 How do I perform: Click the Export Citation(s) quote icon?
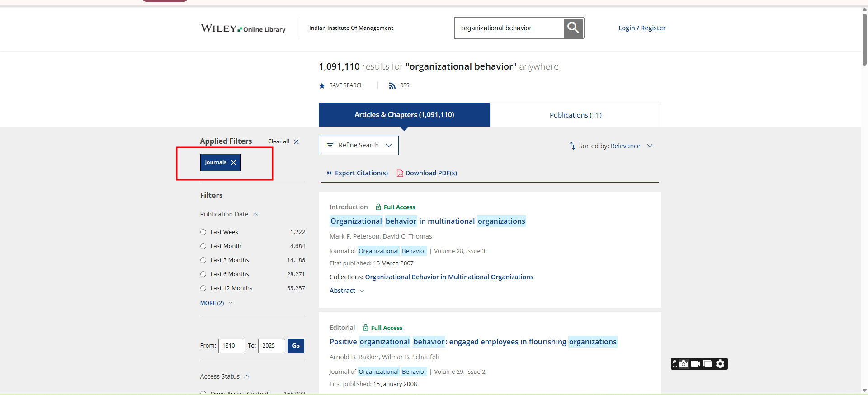329,173
